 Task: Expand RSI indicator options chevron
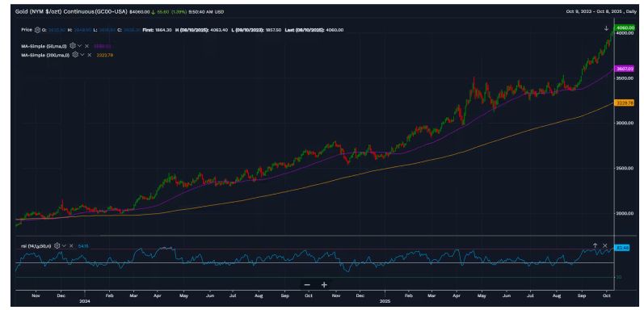[x=64, y=245]
